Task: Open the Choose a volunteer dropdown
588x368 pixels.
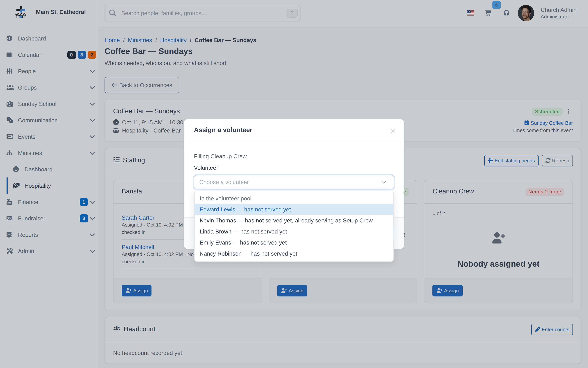Action: (294, 182)
